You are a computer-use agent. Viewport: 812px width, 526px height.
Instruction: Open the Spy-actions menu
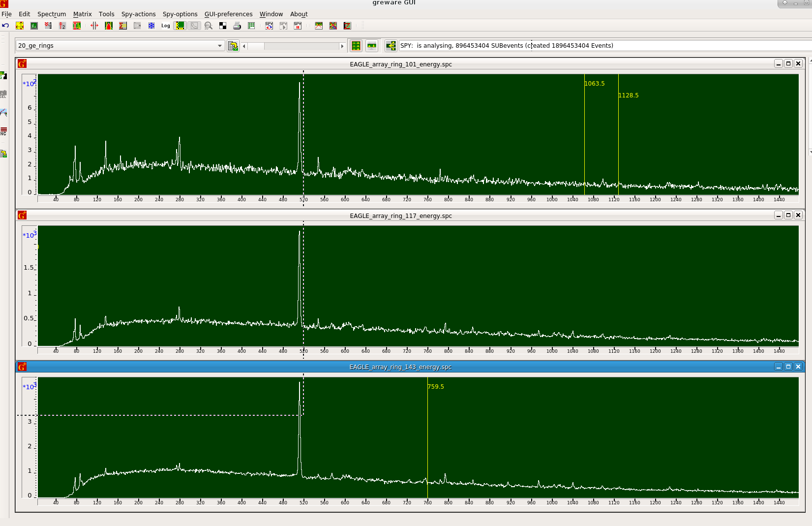(x=138, y=14)
